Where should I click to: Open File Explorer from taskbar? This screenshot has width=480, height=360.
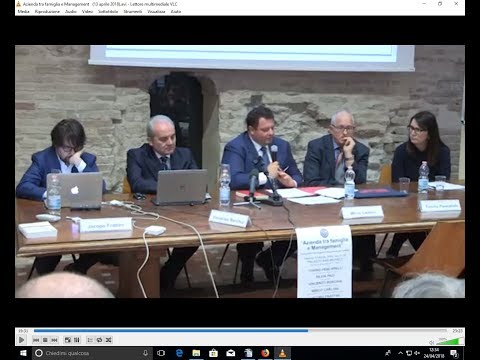(x=196, y=353)
